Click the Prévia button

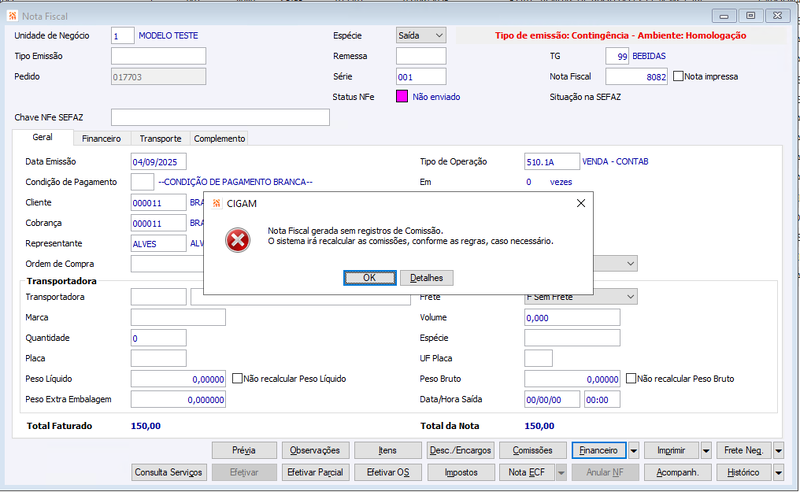point(244,451)
